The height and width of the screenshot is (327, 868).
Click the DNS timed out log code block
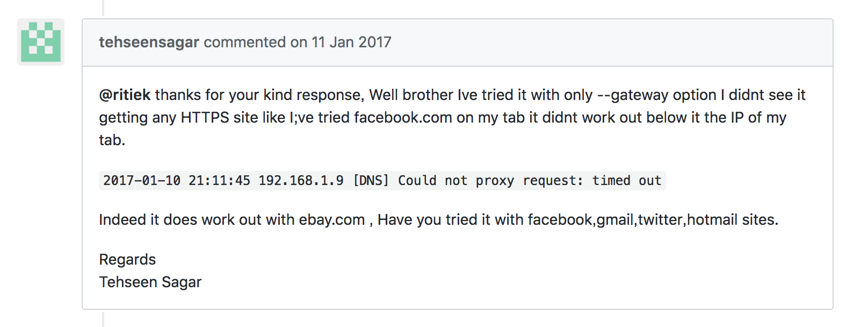click(382, 181)
